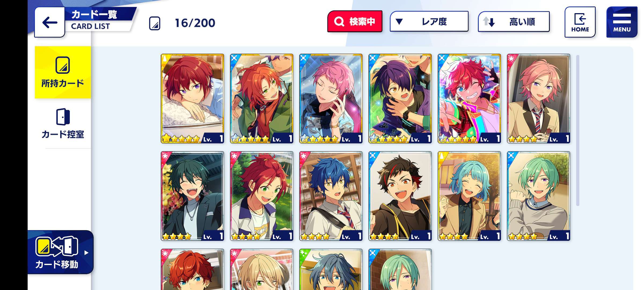Click the red 検索中 search button
The width and height of the screenshot is (644, 290).
[x=355, y=21]
